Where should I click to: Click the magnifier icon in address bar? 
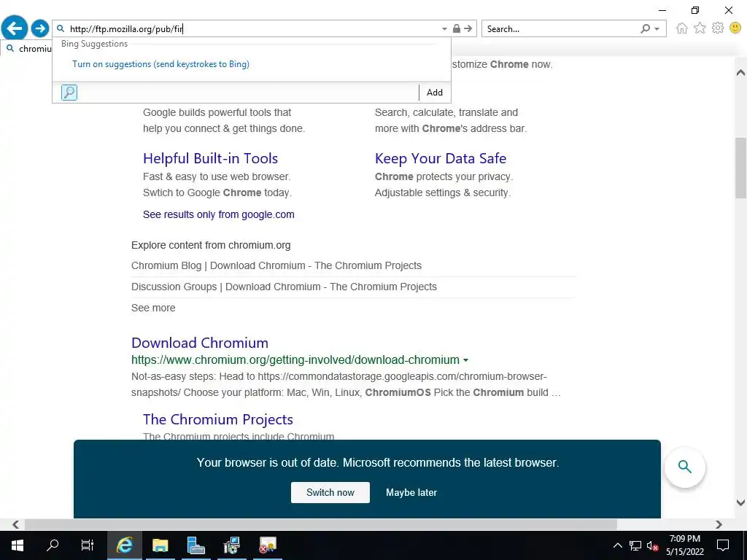click(x=61, y=28)
